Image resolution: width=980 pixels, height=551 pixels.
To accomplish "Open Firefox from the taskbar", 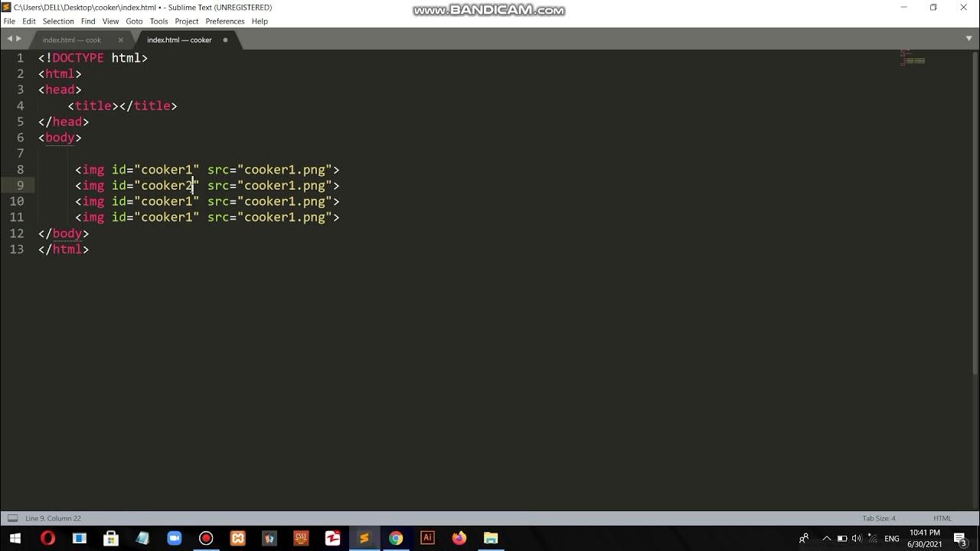I will (x=459, y=538).
